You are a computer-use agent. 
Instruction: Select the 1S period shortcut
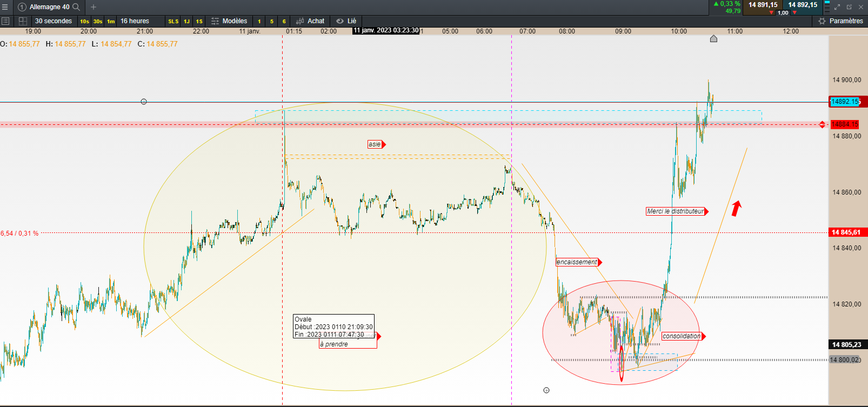199,22
